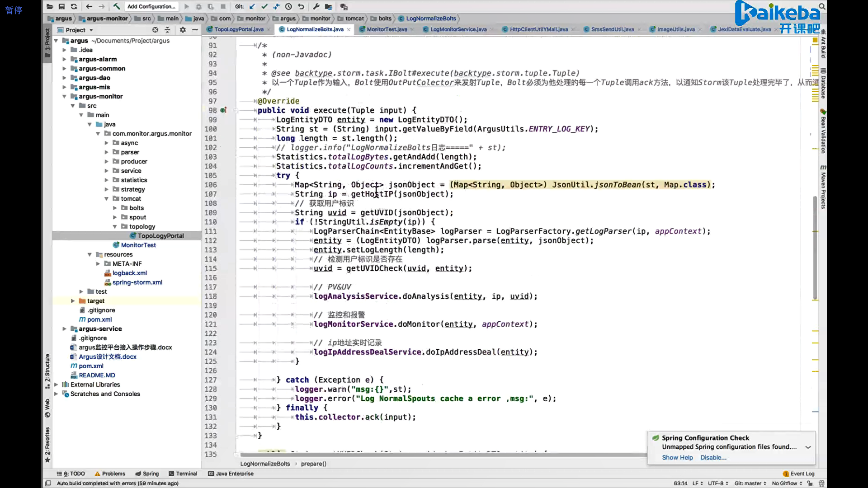Image resolution: width=868 pixels, height=488 pixels.
Task: Collapse the tomcat package folder
Action: tap(106, 199)
